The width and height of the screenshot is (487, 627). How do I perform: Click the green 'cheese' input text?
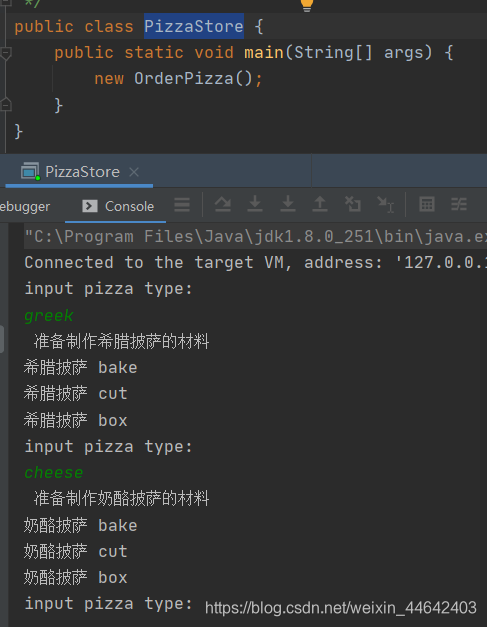54,473
